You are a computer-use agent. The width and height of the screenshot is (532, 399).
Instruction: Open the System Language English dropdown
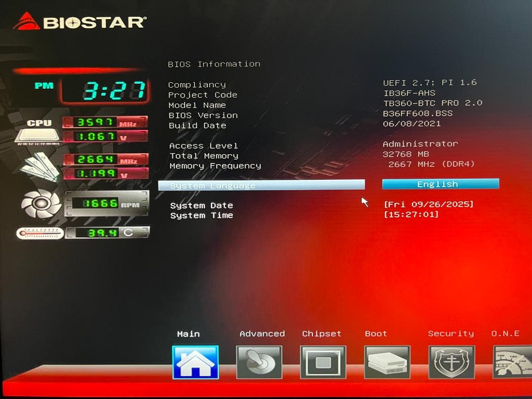(440, 184)
